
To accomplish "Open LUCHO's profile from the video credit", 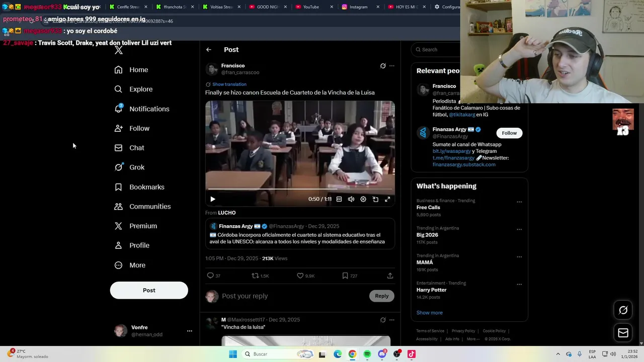I will [x=227, y=213].
